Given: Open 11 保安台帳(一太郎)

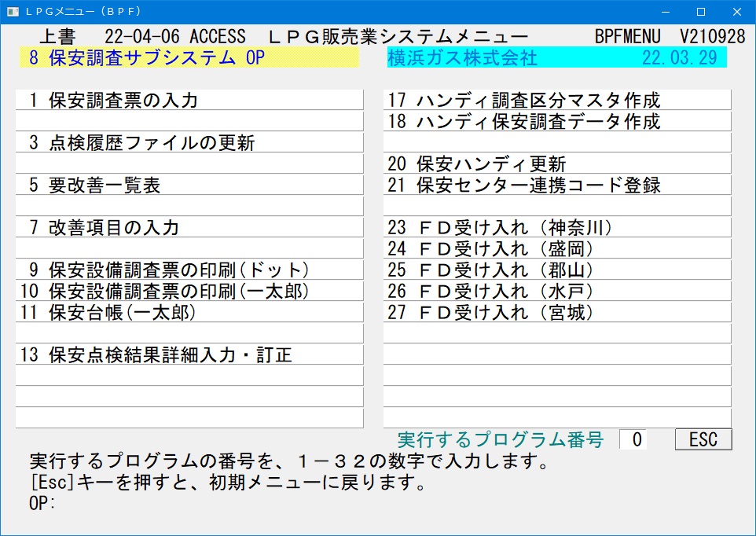Looking at the screenshot, I should [x=189, y=312].
